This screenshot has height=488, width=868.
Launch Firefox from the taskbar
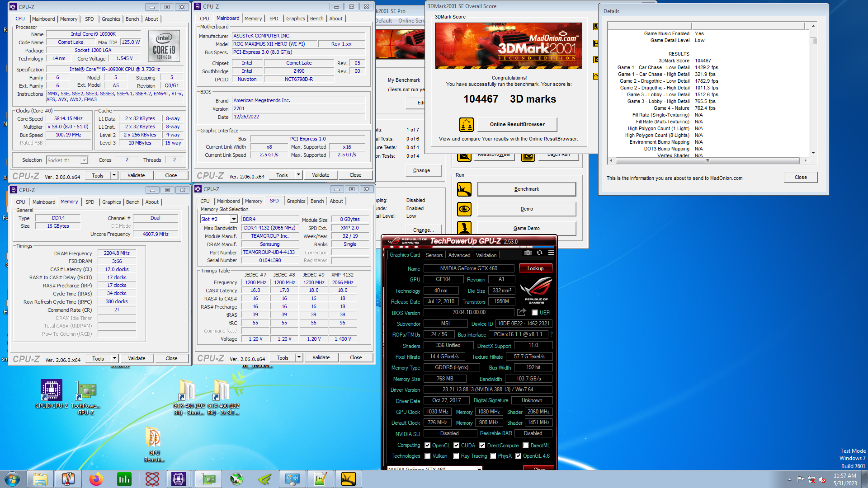point(96,479)
